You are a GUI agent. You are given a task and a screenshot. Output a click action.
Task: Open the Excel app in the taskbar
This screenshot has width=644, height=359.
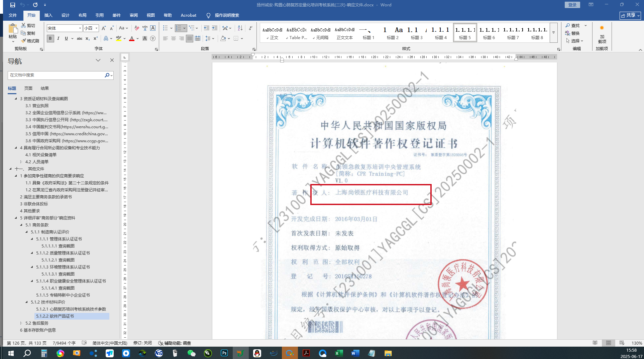pos(339,353)
